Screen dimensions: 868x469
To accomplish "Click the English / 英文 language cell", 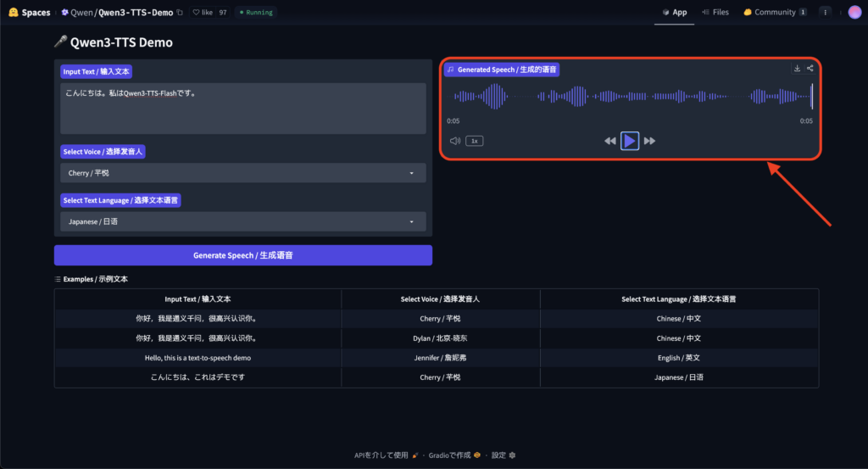I will [679, 358].
